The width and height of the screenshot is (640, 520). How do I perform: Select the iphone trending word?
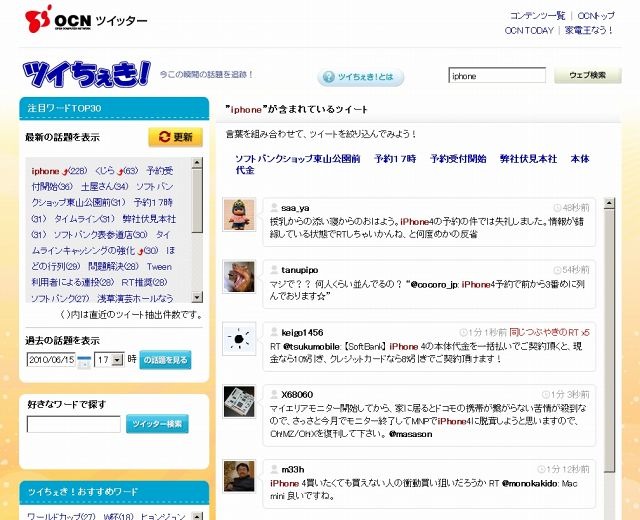pos(45,171)
